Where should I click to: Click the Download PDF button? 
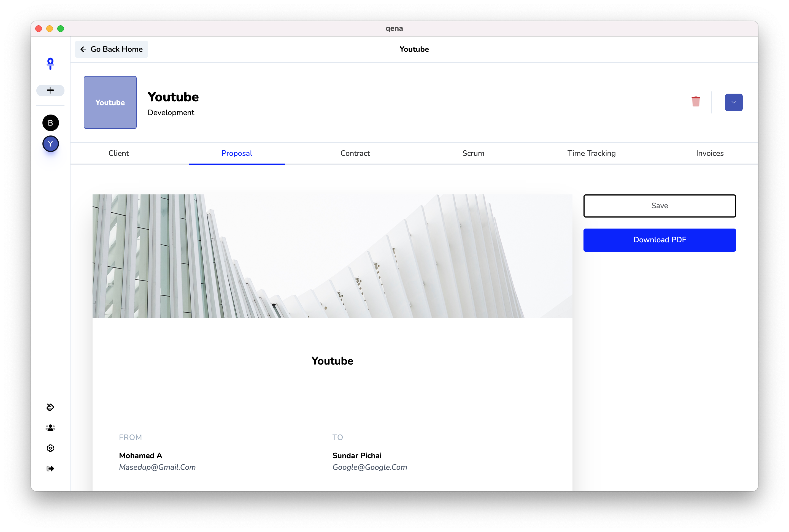[659, 240]
